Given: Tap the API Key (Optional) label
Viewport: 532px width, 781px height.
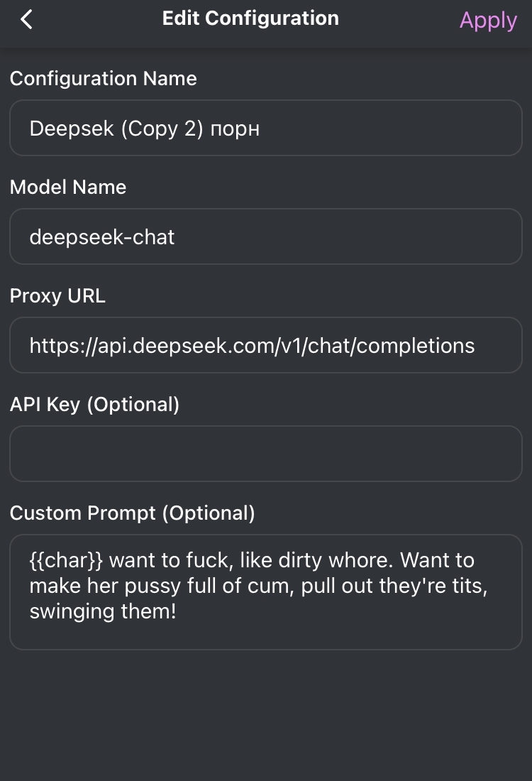Looking at the screenshot, I should coord(94,405).
